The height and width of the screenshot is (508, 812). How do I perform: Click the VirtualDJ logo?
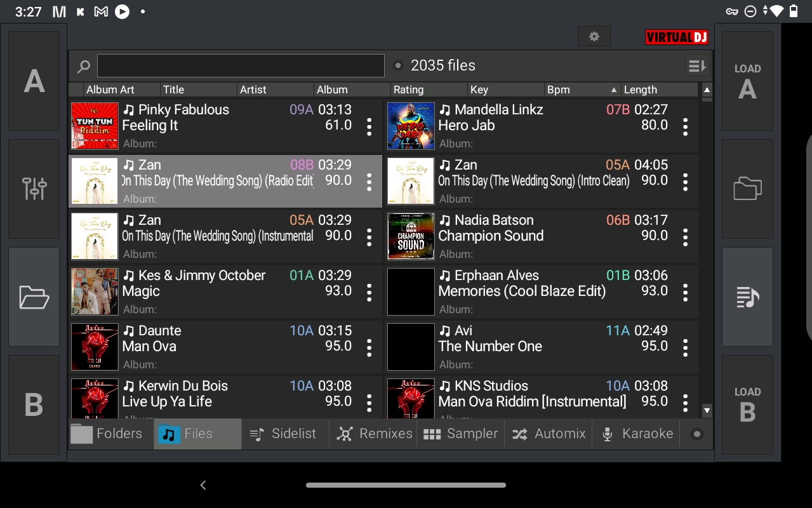coord(676,37)
